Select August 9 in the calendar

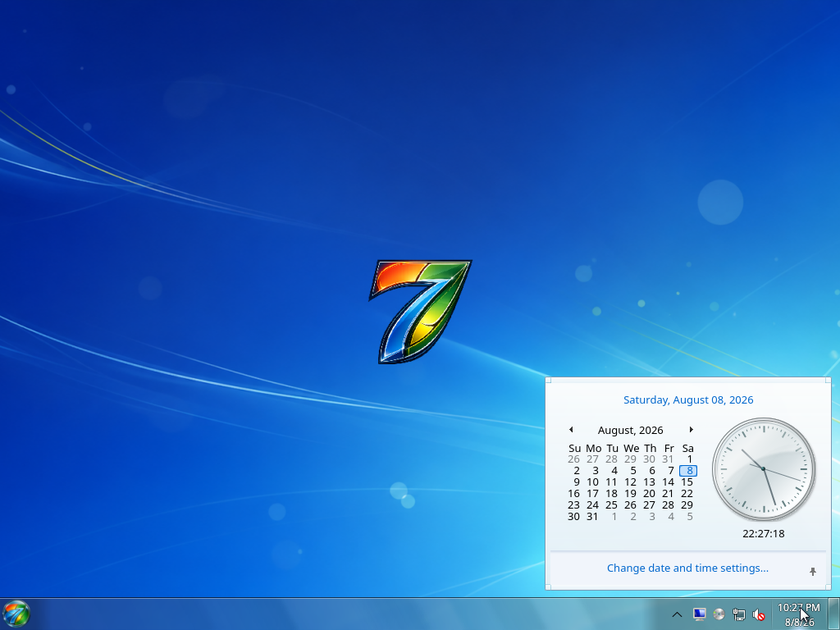(x=577, y=482)
